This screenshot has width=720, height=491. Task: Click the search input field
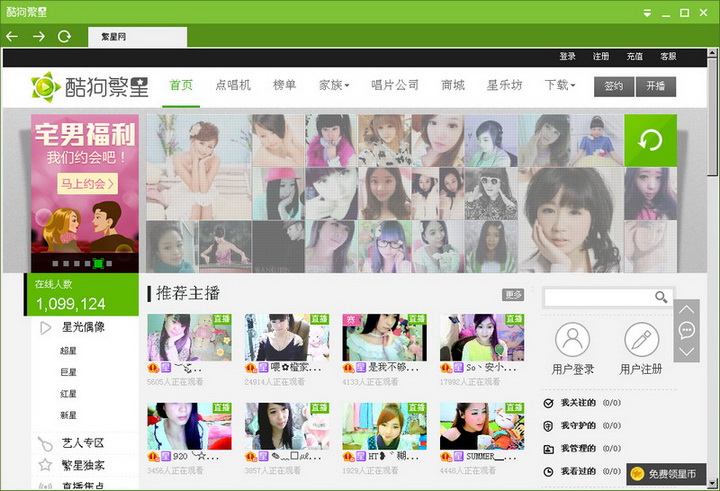[598, 297]
